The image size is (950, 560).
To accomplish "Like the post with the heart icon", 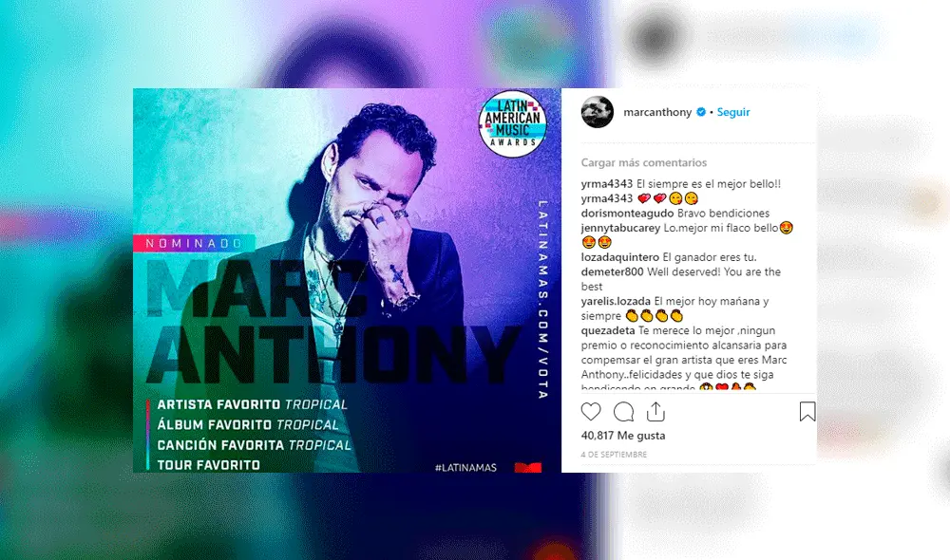I will 591,412.
